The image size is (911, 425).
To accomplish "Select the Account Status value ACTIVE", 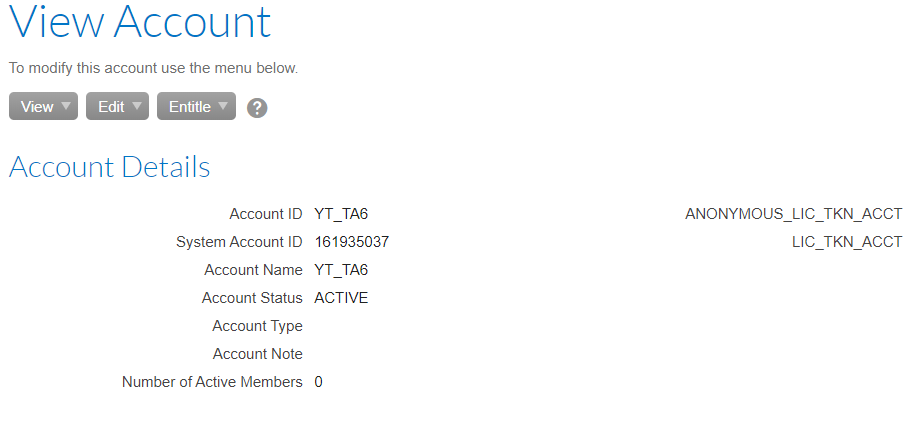I will tap(341, 298).
